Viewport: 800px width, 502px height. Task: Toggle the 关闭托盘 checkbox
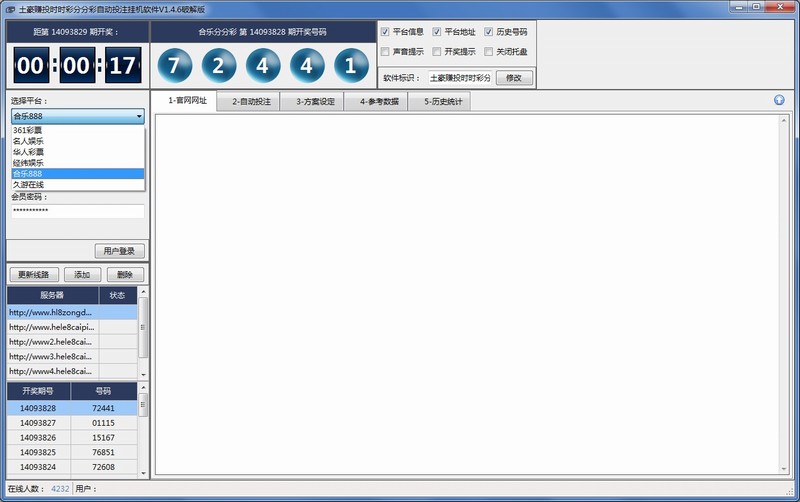[488, 51]
